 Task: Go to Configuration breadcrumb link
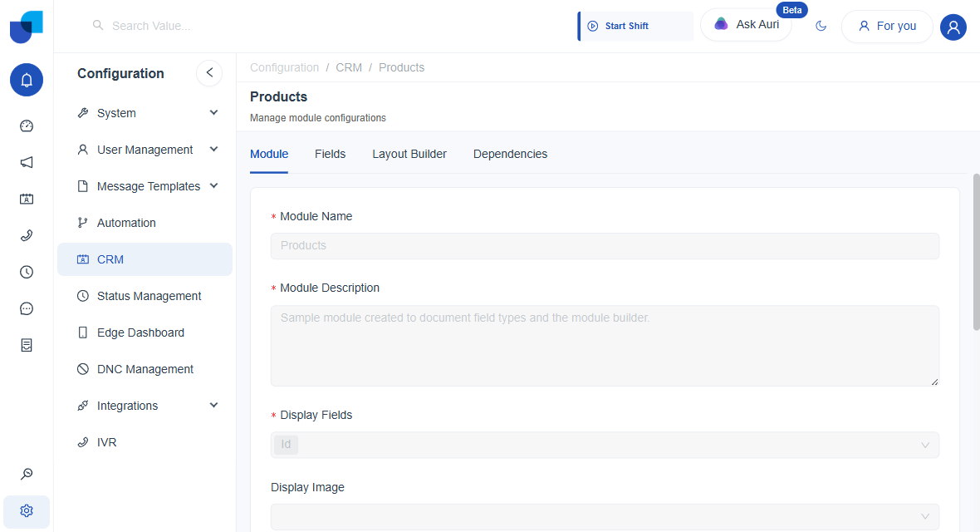284,67
